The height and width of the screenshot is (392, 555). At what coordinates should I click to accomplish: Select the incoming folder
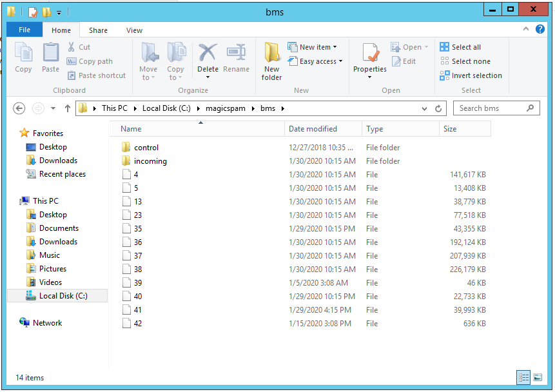150,161
